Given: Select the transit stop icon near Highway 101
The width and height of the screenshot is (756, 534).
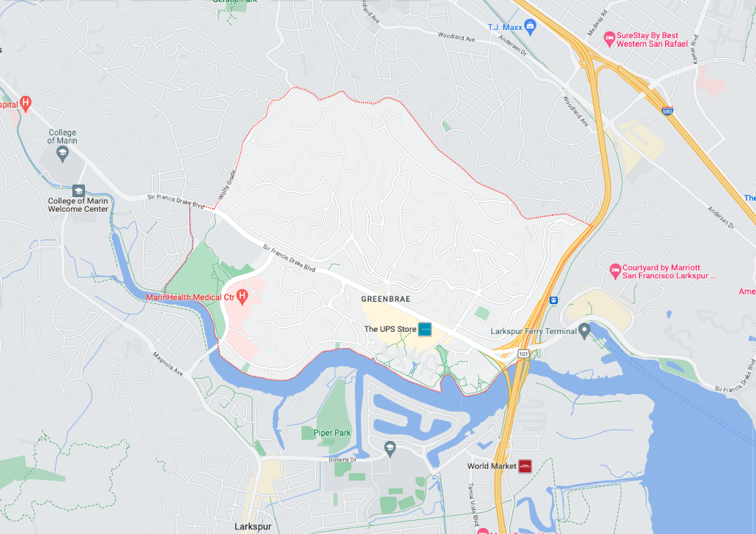Looking at the screenshot, I should coord(553,300).
